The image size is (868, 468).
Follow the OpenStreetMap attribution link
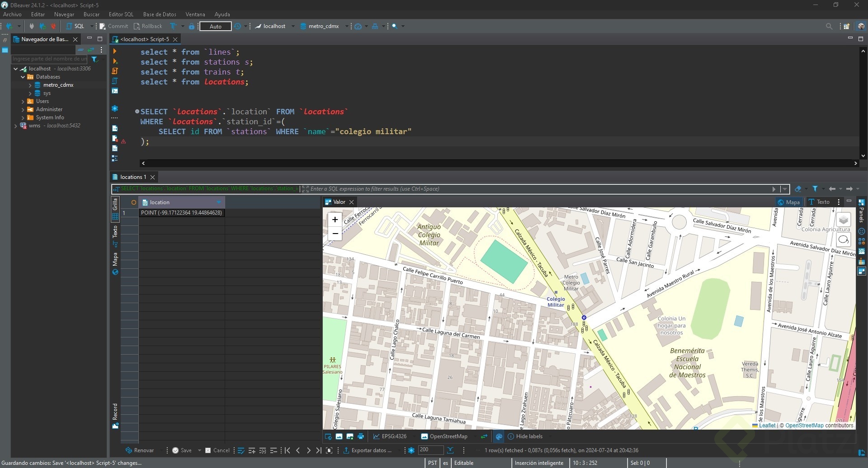click(x=804, y=426)
